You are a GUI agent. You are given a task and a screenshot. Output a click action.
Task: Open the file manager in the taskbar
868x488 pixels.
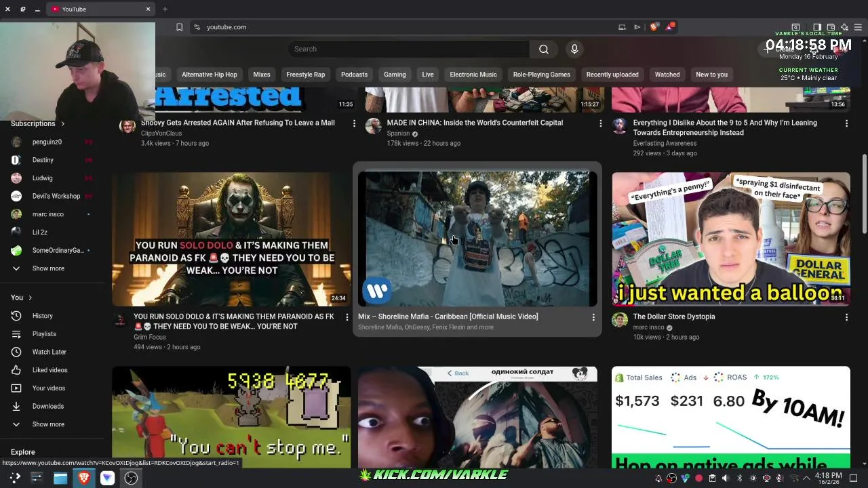(x=60, y=478)
